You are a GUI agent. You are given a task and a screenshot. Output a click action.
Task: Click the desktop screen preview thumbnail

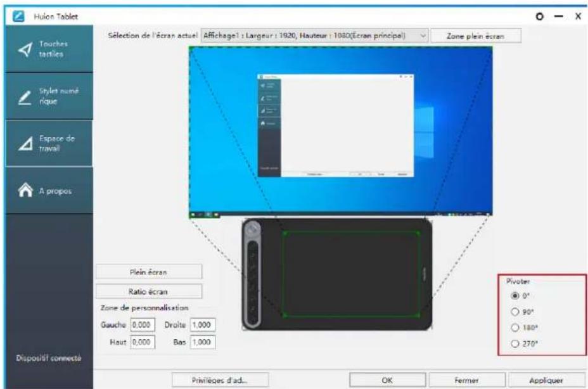340,132
